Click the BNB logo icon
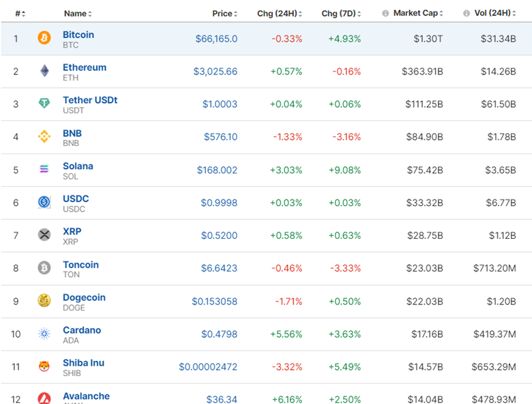 44,136
